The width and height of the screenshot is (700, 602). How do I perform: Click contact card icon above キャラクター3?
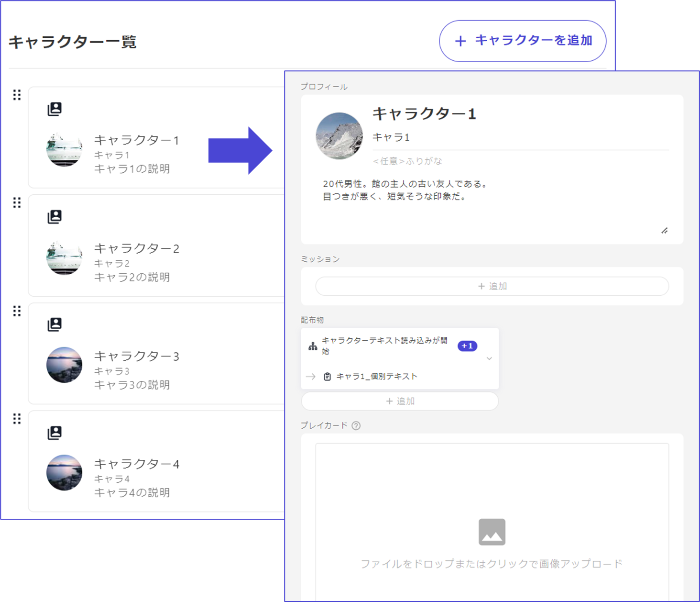click(55, 324)
